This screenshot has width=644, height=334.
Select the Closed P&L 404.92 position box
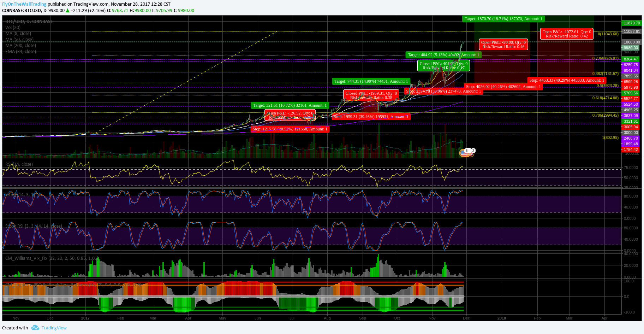443,66
